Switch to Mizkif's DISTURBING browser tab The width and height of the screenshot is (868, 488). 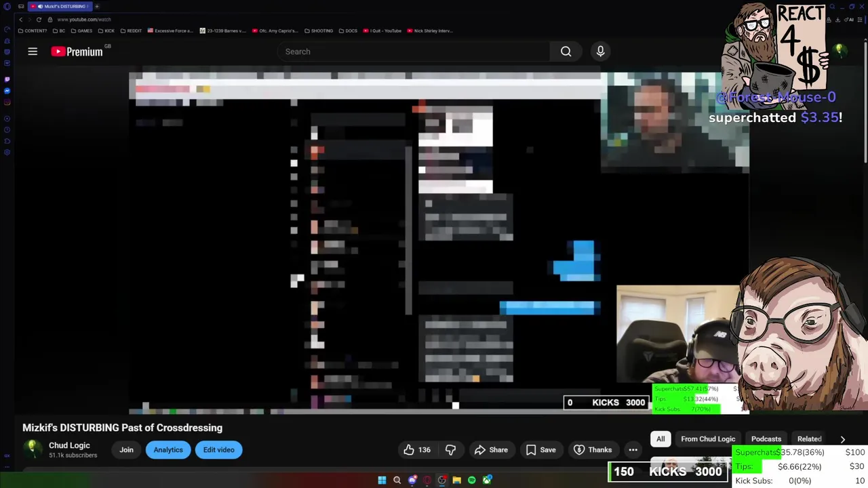pyautogui.click(x=60, y=6)
